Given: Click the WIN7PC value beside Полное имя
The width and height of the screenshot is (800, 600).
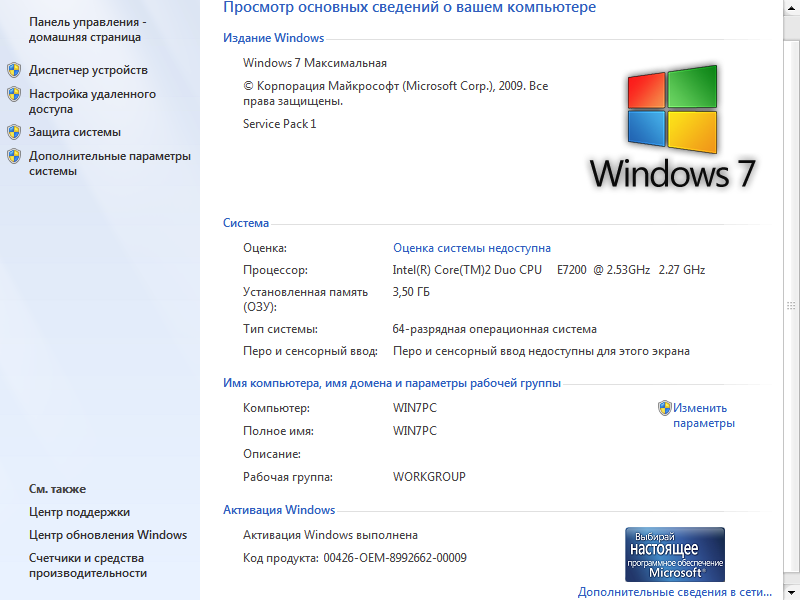Looking at the screenshot, I should click(415, 431).
